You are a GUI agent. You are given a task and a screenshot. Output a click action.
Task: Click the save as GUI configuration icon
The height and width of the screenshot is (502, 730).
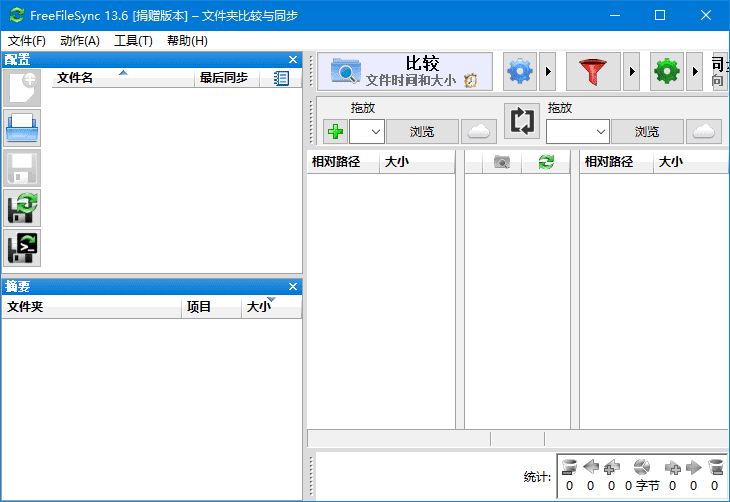pyautogui.click(x=21, y=207)
